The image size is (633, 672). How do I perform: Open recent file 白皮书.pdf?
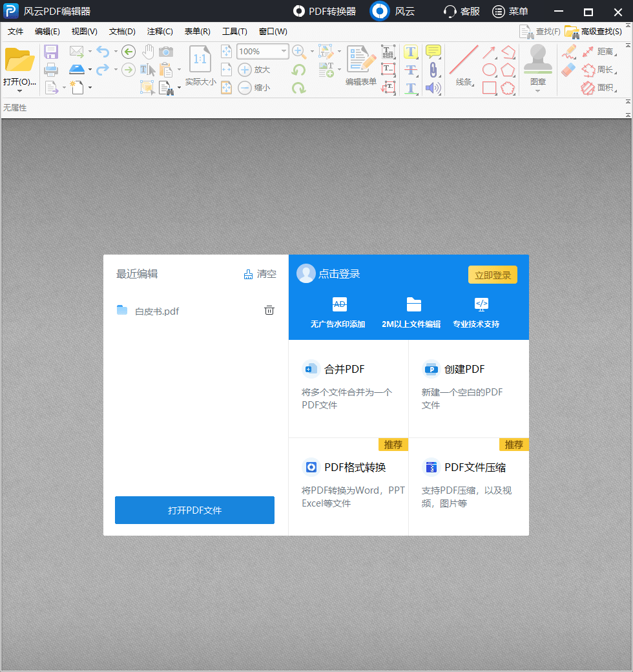tap(156, 311)
